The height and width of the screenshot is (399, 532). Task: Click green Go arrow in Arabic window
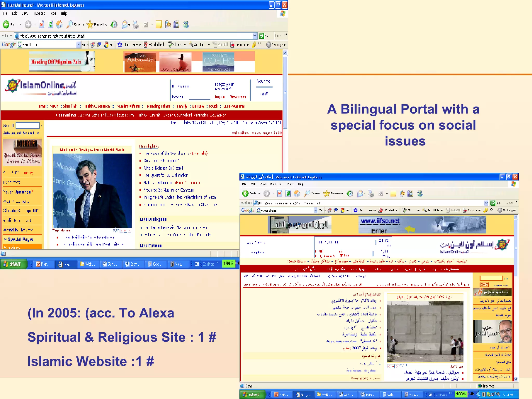pos(493,203)
